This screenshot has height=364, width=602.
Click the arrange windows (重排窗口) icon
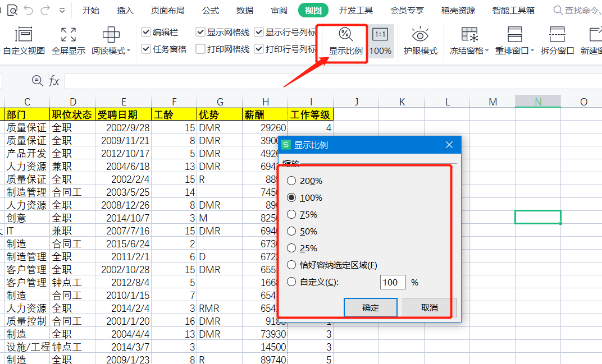click(x=514, y=35)
